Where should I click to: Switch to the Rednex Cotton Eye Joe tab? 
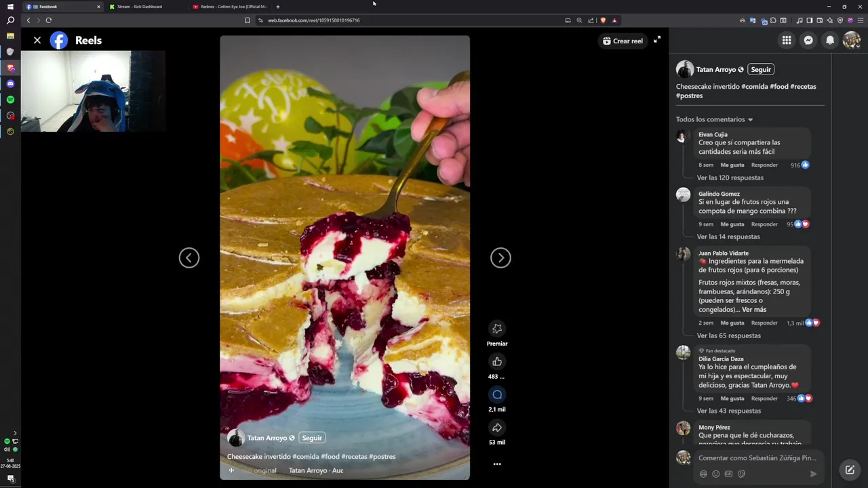(x=229, y=7)
